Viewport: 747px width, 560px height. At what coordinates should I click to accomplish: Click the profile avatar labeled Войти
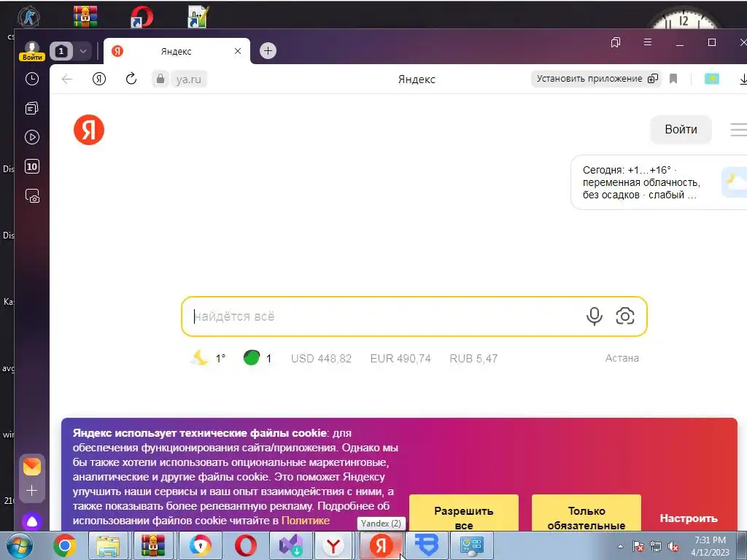(32, 51)
